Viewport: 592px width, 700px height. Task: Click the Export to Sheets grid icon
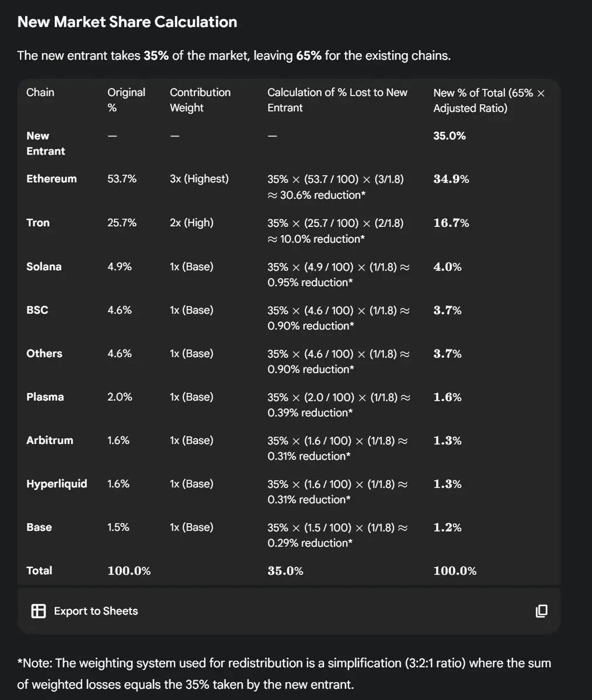coord(39,611)
